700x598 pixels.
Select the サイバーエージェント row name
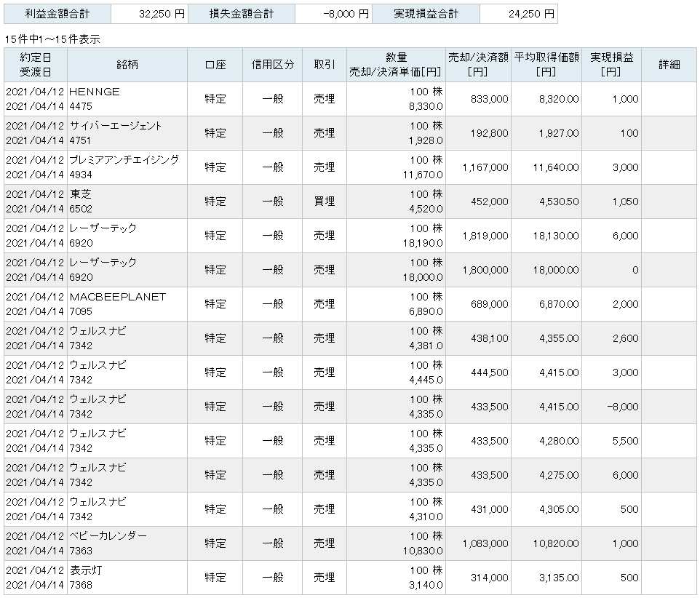pos(116,126)
